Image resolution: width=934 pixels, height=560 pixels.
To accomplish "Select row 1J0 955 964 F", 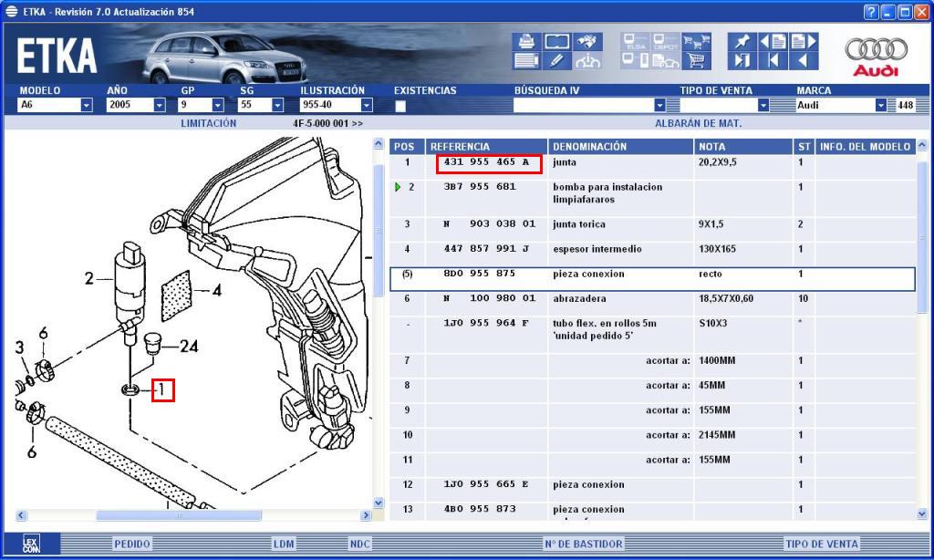I will pos(652,335).
